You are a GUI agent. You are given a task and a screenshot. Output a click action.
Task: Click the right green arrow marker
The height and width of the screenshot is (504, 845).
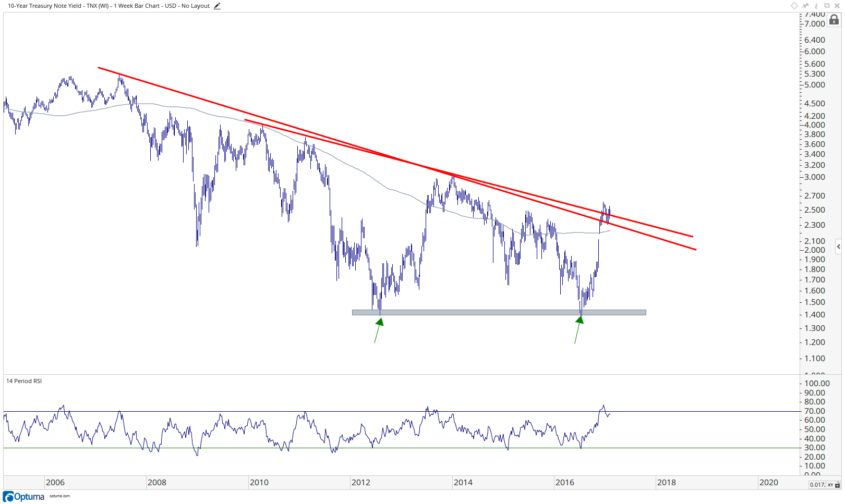click(x=578, y=330)
